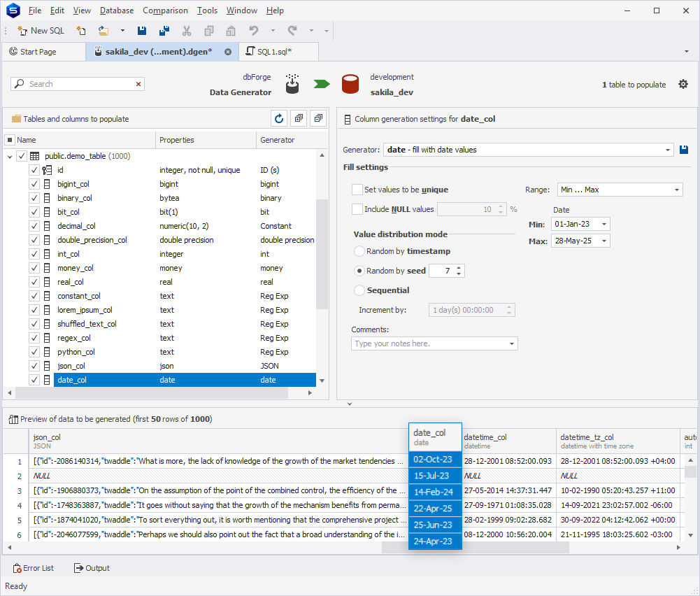Close the sakila_dev document tab
The width and height of the screenshot is (700, 596).
pos(228,52)
